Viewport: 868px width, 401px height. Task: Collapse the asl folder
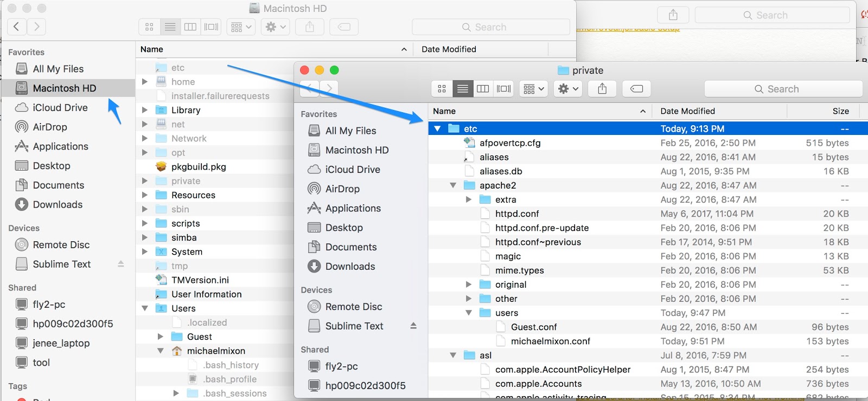[453, 355]
